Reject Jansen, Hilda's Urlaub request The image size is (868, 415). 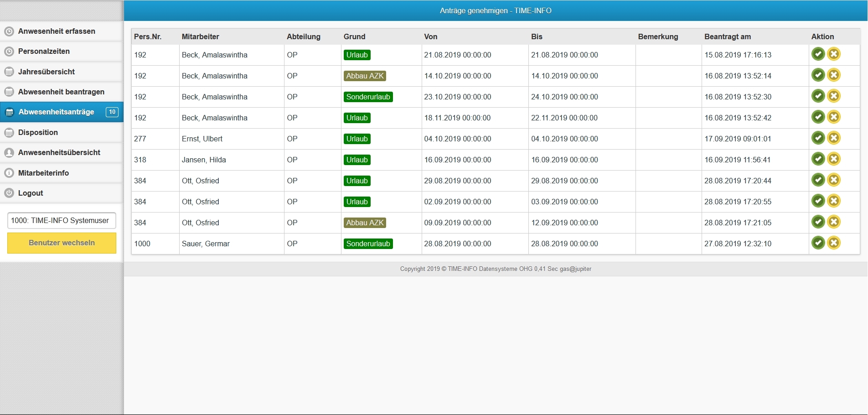point(834,159)
